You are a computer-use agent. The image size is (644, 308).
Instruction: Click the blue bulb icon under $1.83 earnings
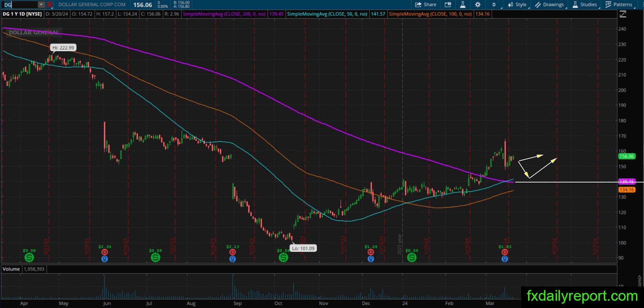pos(505,259)
